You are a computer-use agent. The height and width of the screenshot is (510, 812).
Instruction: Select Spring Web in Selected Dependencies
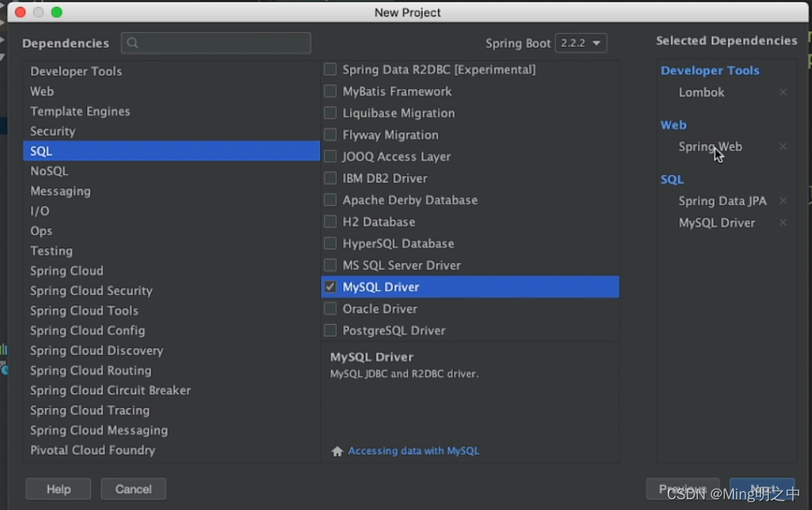point(710,147)
